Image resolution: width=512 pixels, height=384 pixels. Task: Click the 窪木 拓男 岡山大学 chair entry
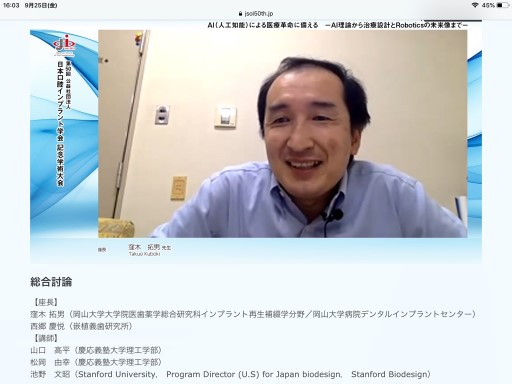point(253,314)
